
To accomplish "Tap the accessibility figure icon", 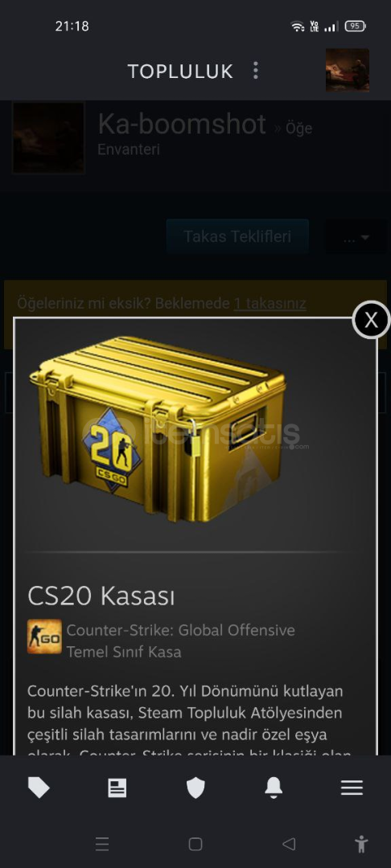I will (x=361, y=844).
